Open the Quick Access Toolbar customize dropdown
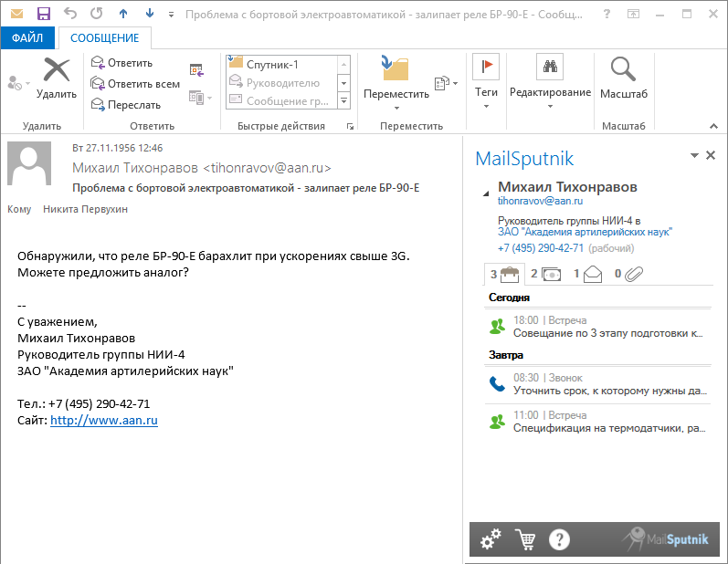This screenshot has height=564, width=728. click(x=172, y=15)
